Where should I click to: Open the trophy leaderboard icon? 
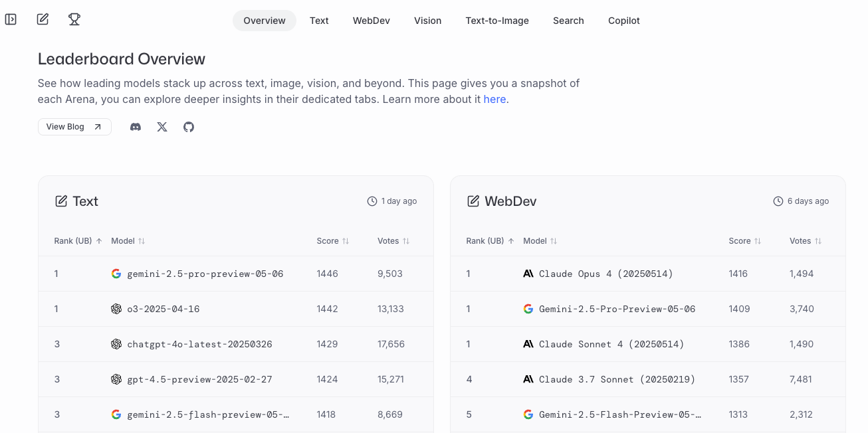(74, 19)
